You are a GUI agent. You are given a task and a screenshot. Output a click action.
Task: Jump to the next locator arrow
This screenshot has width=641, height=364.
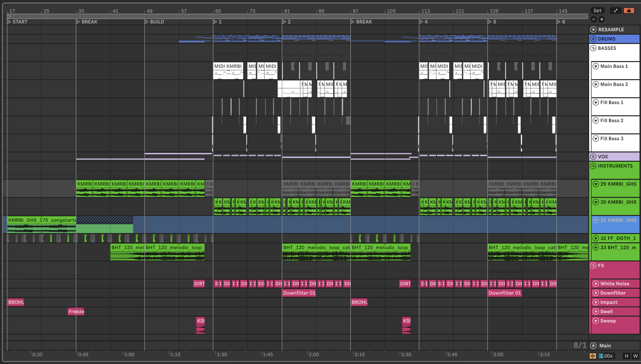coord(601,19)
